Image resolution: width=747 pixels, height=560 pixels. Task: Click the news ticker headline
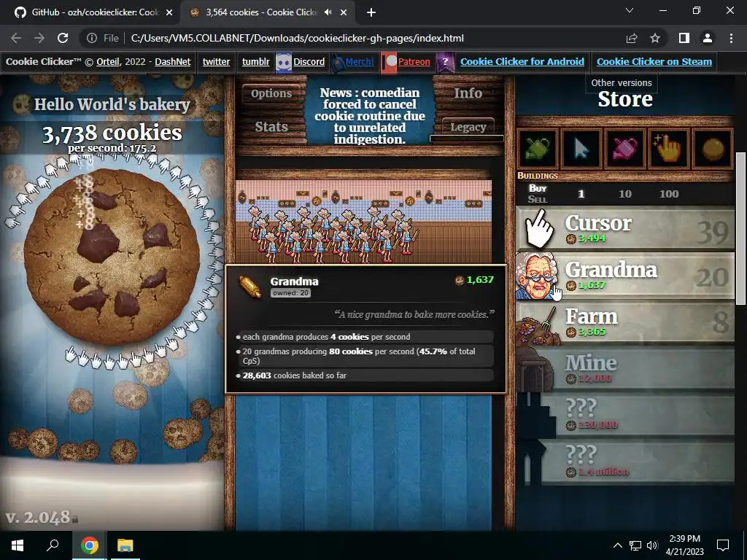370,116
